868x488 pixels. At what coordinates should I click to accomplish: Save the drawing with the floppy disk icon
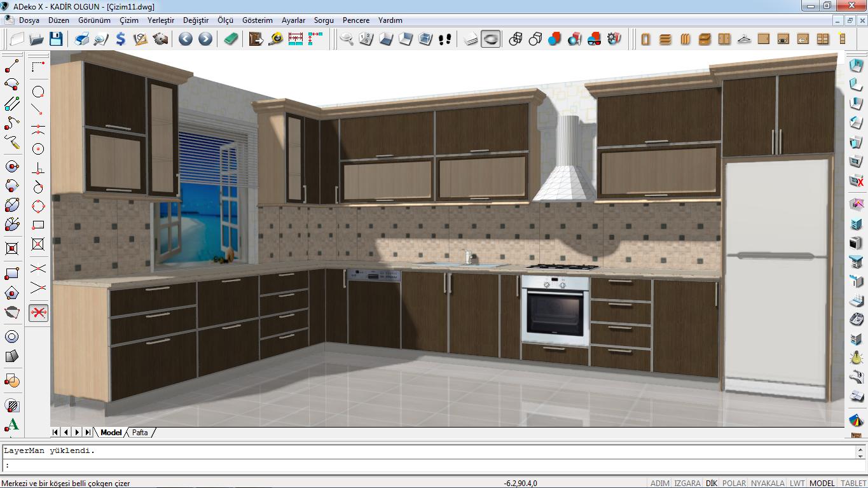(56, 39)
